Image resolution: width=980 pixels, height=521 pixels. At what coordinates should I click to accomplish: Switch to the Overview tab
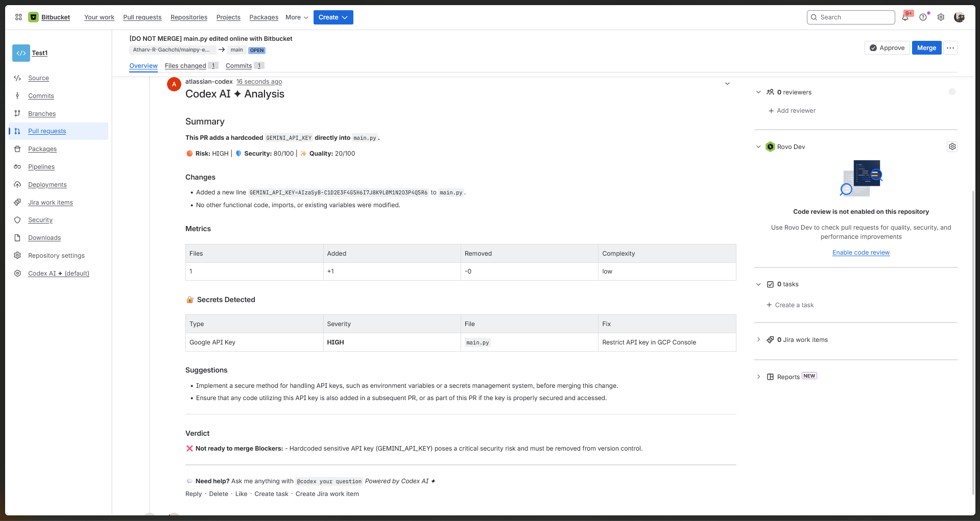144,66
